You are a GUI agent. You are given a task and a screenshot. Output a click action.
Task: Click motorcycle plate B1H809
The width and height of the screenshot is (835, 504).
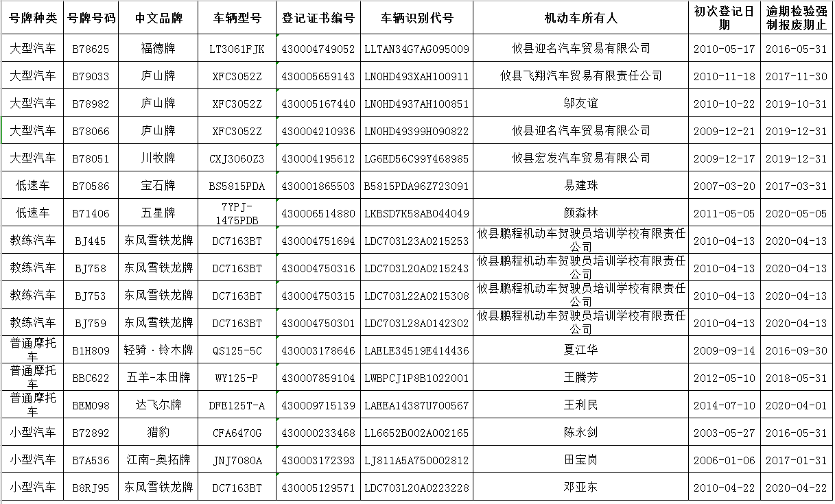pyautogui.click(x=91, y=350)
